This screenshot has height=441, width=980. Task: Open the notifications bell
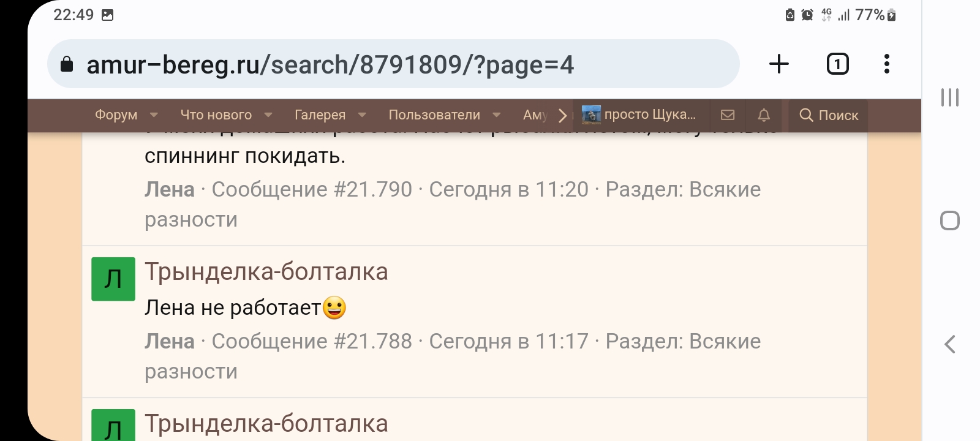764,115
